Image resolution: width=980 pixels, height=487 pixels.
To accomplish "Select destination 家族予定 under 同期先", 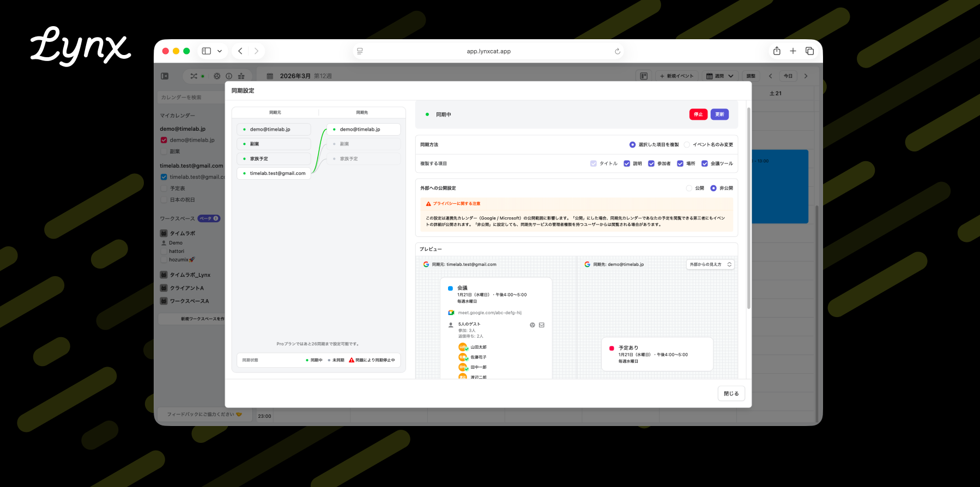I will tap(364, 159).
